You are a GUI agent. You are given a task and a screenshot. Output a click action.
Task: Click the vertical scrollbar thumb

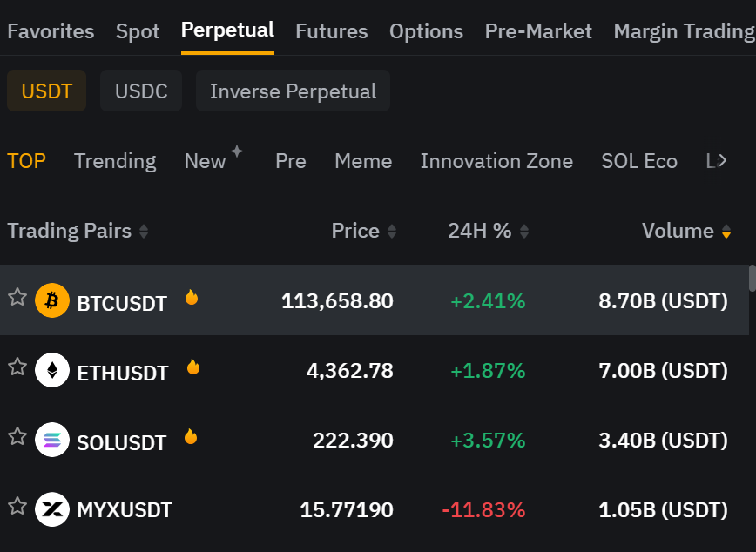click(x=752, y=278)
